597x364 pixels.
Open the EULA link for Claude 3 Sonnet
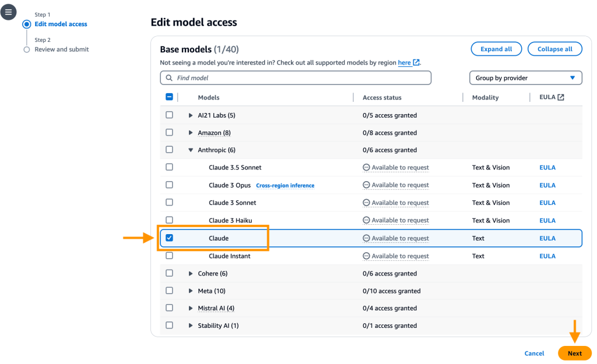(547, 203)
